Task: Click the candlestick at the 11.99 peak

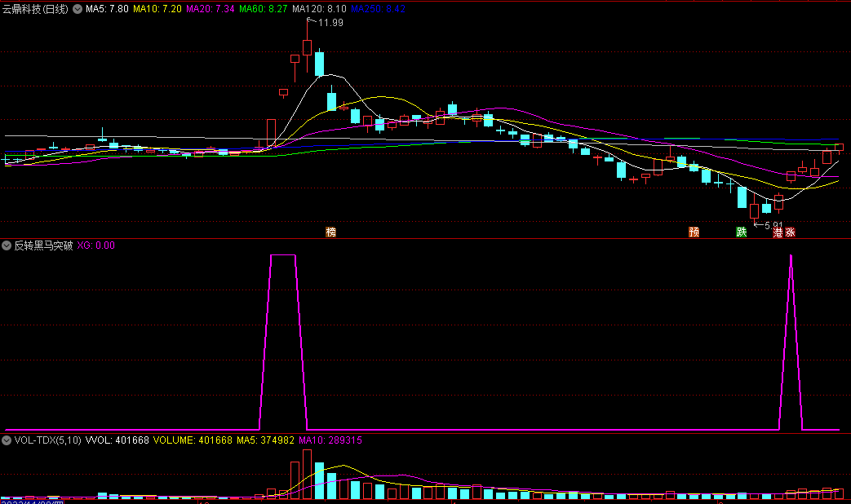Action: 307,46
